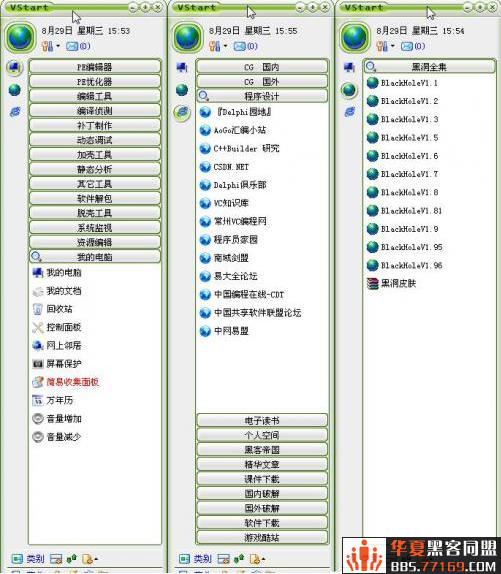Screen dimensions: 501x574
Task: Open the AoGo汇编小站 link
Action: (x=233, y=130)
